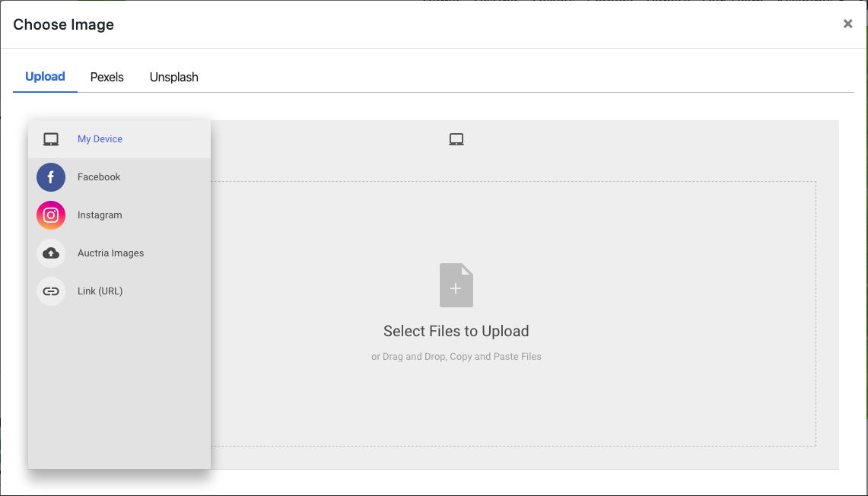The image size is (868, 496).
Task: Click the Facebook logo icon
Action: pyautogui.click(x=51, y=177)
